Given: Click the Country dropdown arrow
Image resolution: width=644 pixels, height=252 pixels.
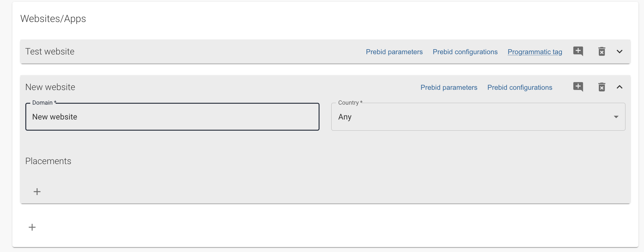Looking at the screenshot, I should (x=616, y=117).
